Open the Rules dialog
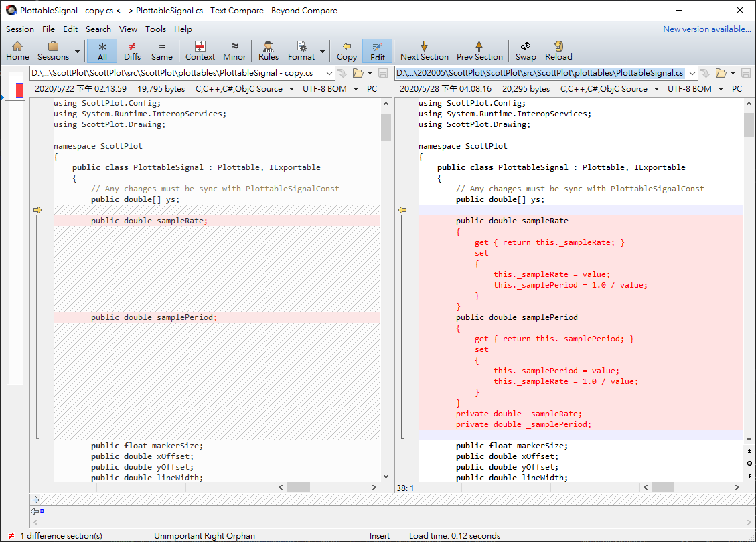The width and height of the screenshot is (756, 542). point(268,50)
